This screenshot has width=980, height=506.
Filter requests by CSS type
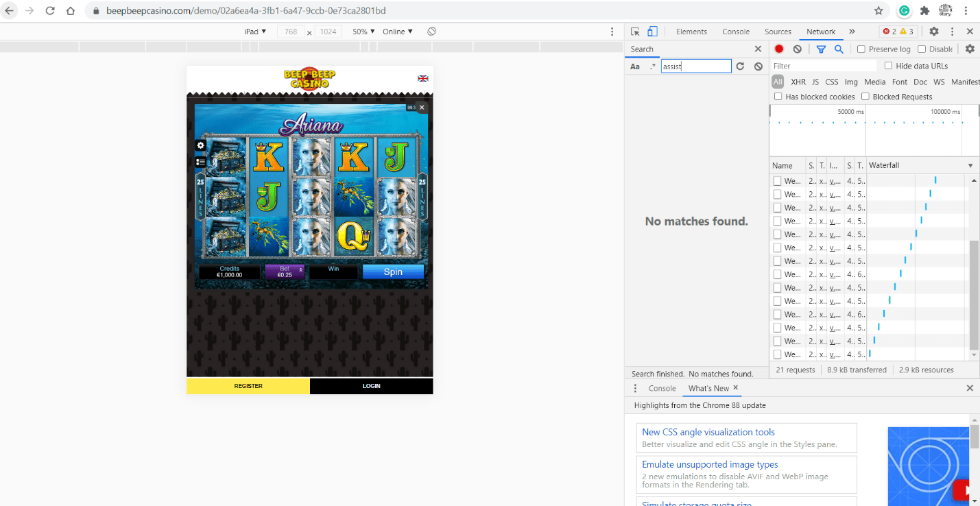pos(832,82)
